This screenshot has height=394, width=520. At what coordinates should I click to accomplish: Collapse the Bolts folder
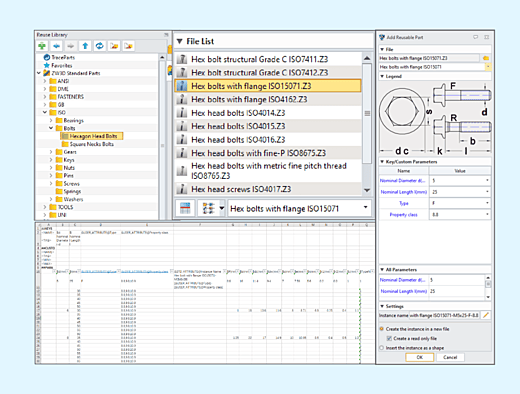tap(51, 128)
